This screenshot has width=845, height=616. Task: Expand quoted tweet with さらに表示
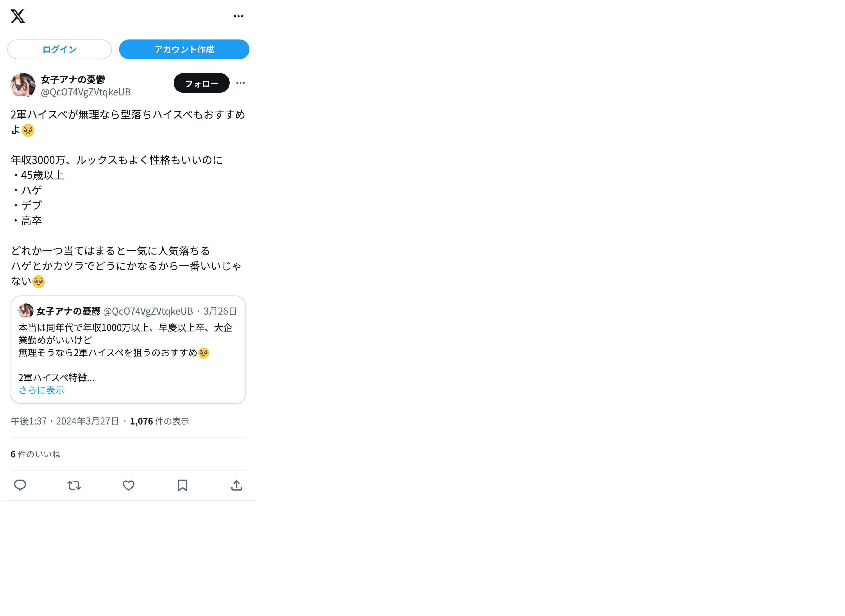[41, 390]
